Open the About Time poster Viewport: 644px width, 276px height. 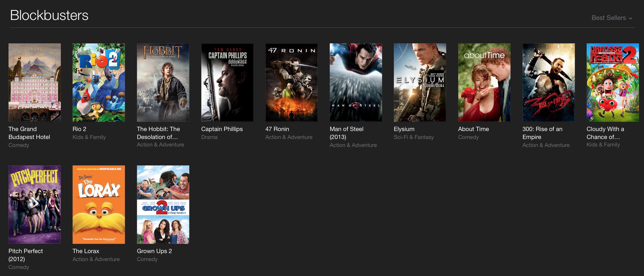click(484, 82)
